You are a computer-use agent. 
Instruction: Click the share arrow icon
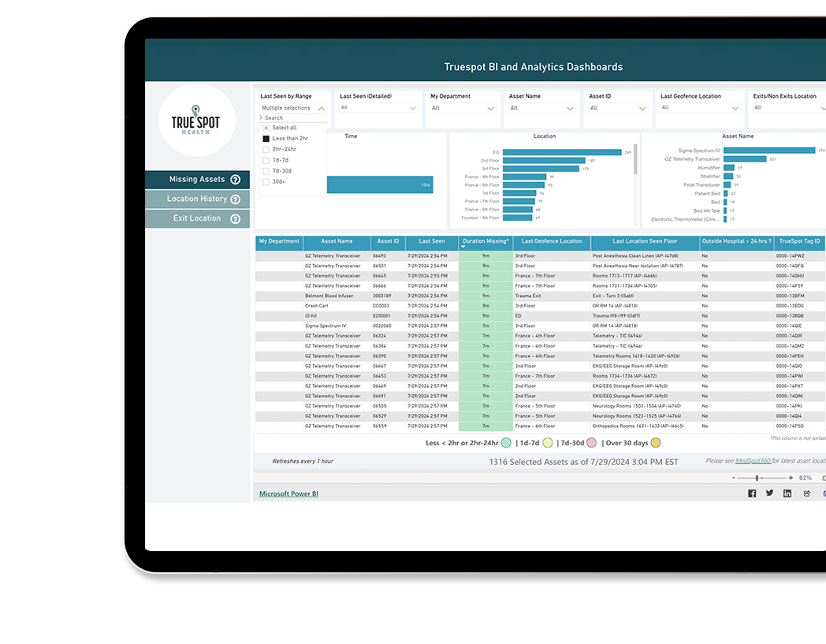pyautogui.click(x=806, y=493)
